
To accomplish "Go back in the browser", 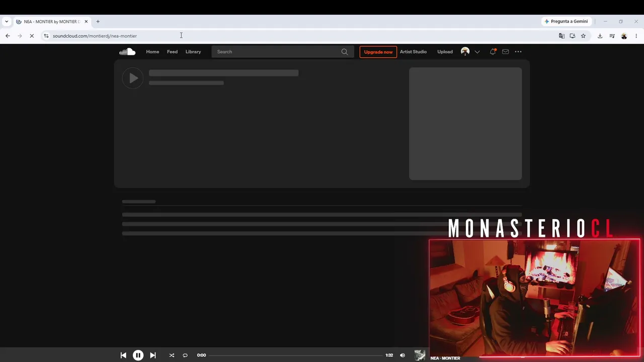I will [x=8, y=36].
